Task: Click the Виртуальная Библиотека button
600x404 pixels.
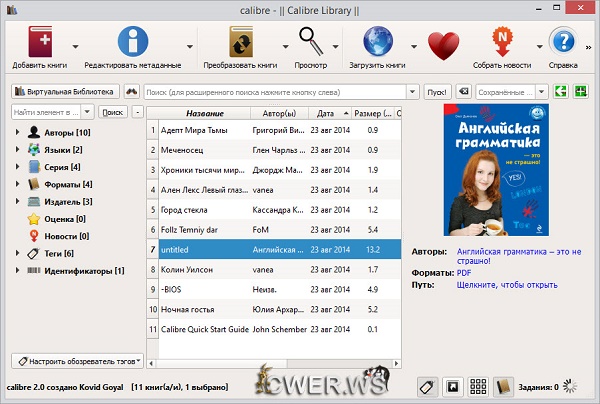Action: tap(65, 91)
